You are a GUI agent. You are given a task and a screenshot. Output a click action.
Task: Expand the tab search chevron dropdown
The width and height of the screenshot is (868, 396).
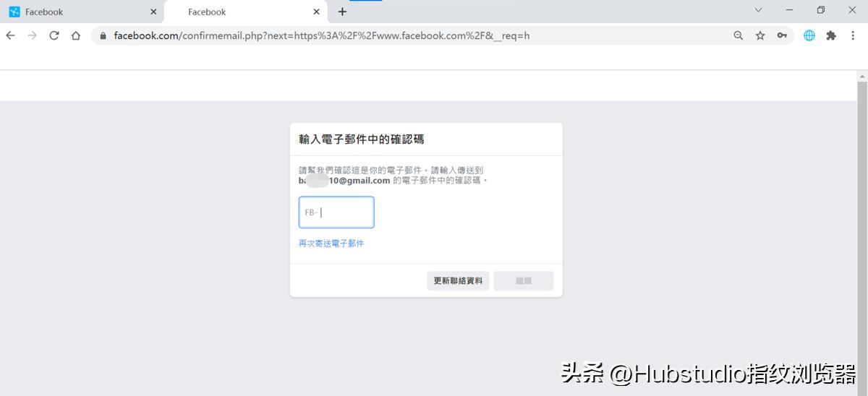758,10
